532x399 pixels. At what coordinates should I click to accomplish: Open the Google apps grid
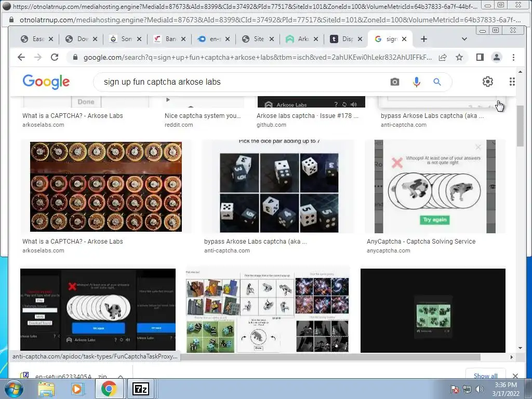(x=512, y=82)
